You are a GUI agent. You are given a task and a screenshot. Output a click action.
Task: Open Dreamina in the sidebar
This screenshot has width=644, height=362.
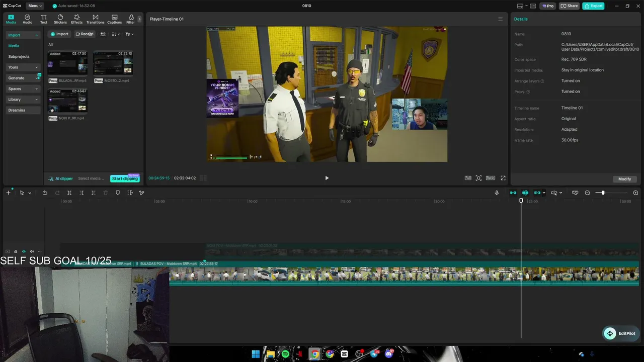click(23, 110)
